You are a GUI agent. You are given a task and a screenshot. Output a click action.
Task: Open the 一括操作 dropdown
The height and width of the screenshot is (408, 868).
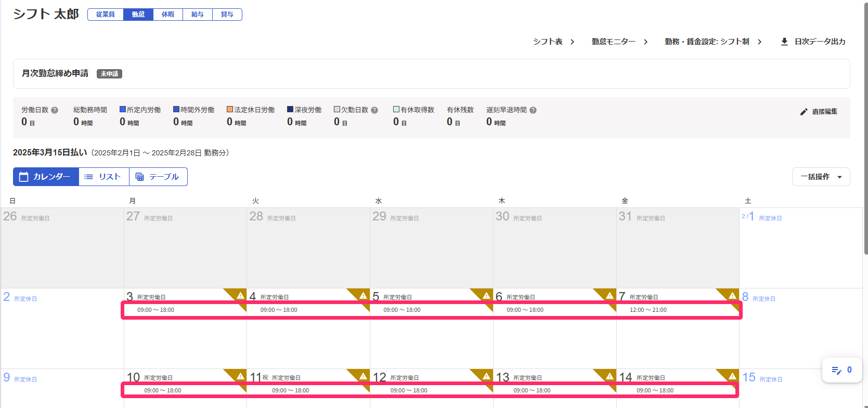(821, 177)
